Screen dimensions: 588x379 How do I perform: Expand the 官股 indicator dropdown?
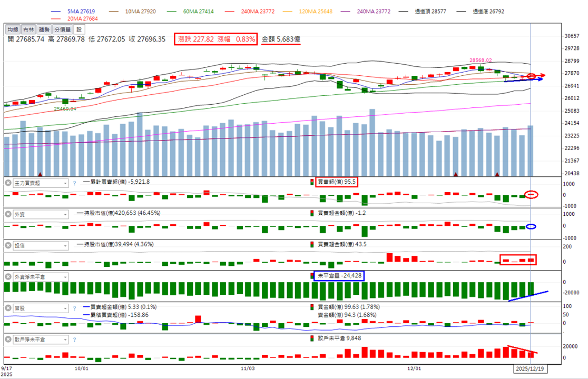click(65, 308)
